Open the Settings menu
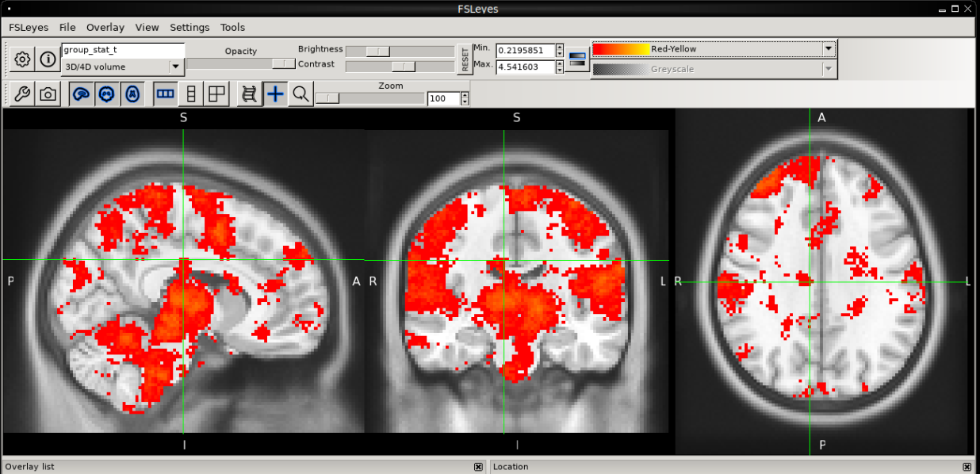The height and width of the screenshot is (474, 980). (189, 27)
